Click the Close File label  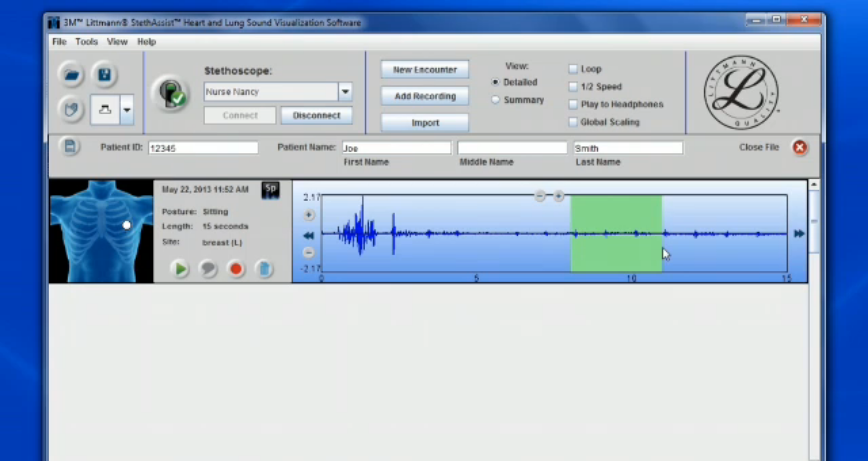(759, 147)
